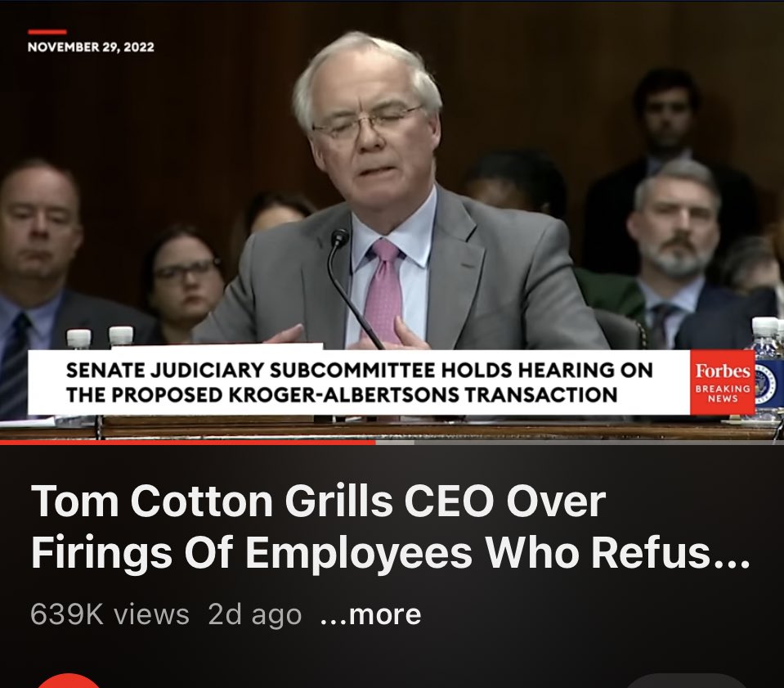Tap the 'NOVEMBER 29, 2022' date label

tap(91, 47)
